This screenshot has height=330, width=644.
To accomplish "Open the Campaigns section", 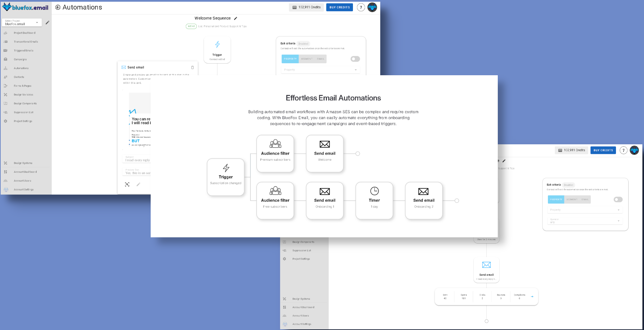I will 20,59.
